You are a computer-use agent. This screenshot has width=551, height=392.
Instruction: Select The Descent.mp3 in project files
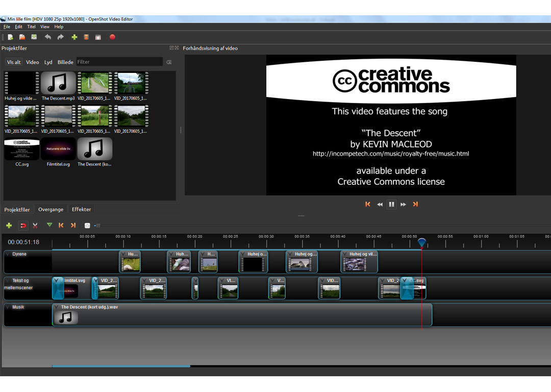point(58,86)
